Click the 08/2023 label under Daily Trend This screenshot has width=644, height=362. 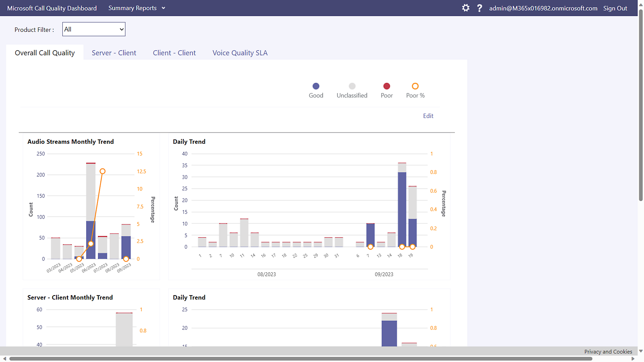[x=267, y=274]
